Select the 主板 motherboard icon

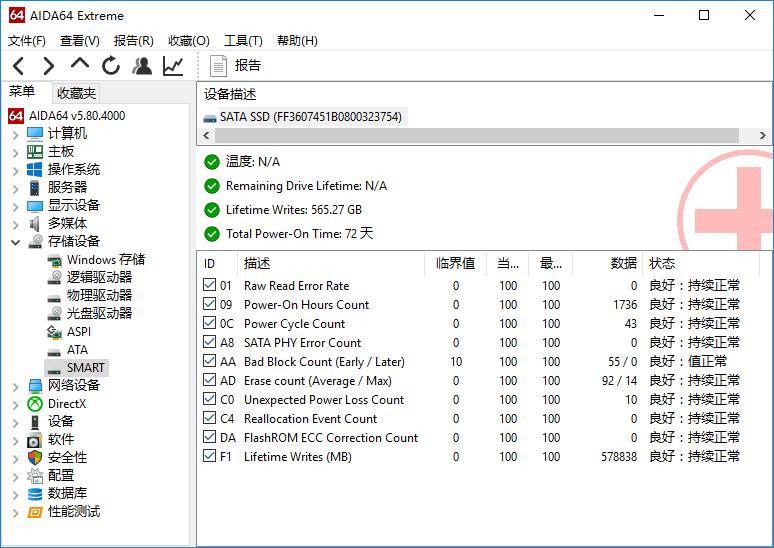coord(35,152)
